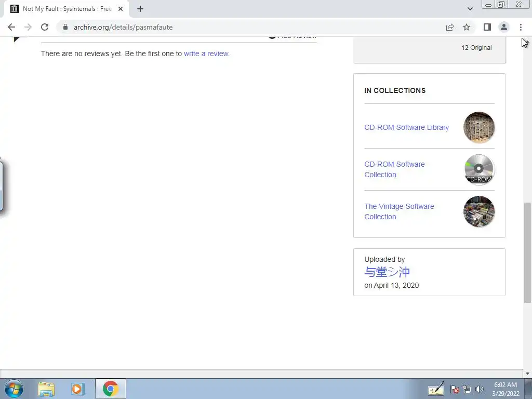The width and height of the screenshot is (532, 399).
Task: Reload the archive.org page
Action: 45,27
